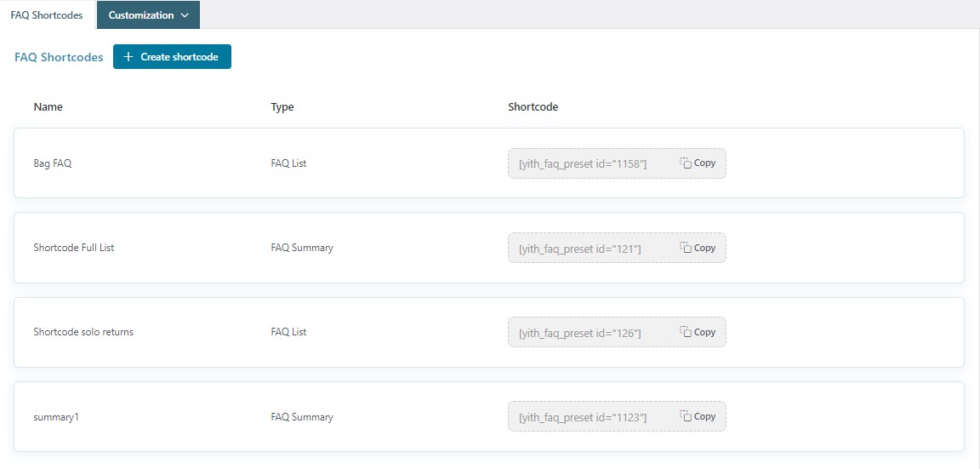
Task: Select the shortcode text with id 1158
Action: [x=583, y=164]
